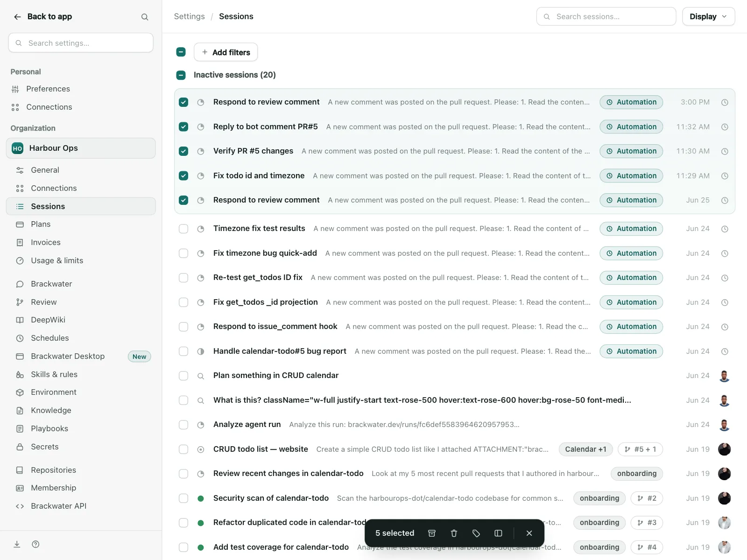Tag the selected sessions

point(476,533)
